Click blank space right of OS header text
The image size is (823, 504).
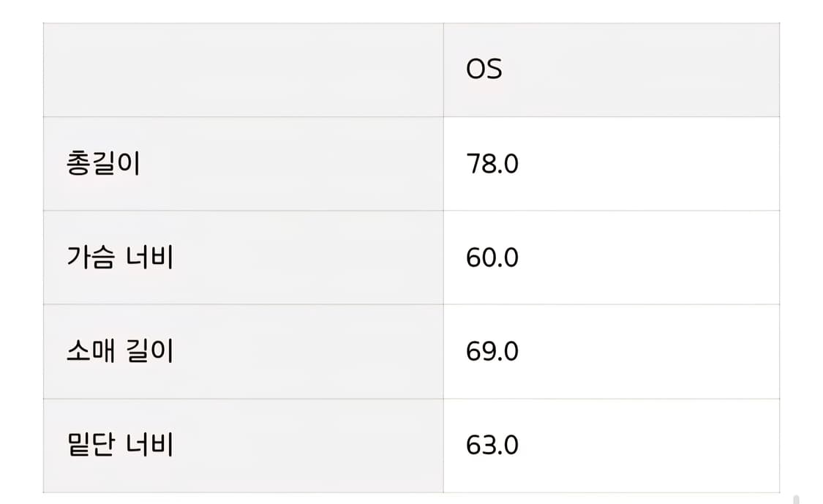pos(644,69)
